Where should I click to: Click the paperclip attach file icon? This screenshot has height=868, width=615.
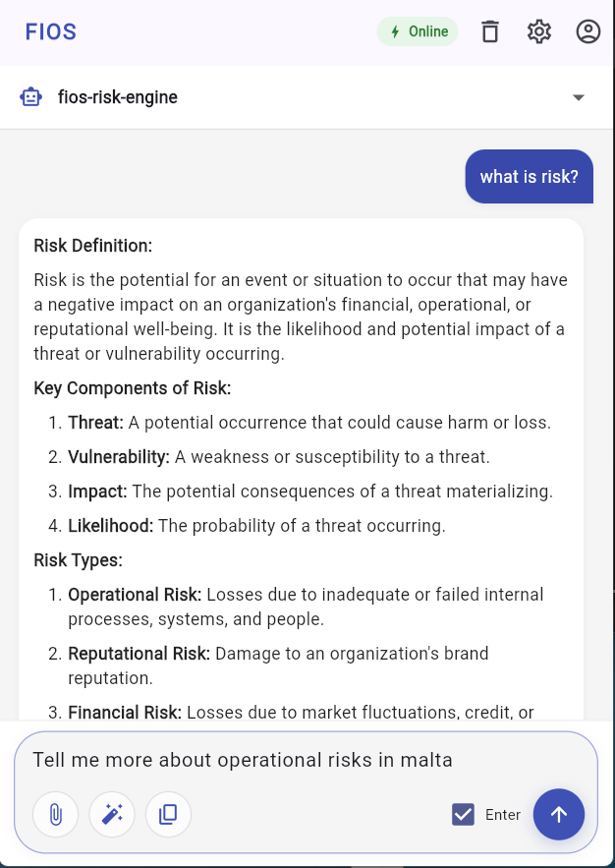pos(56,814)
